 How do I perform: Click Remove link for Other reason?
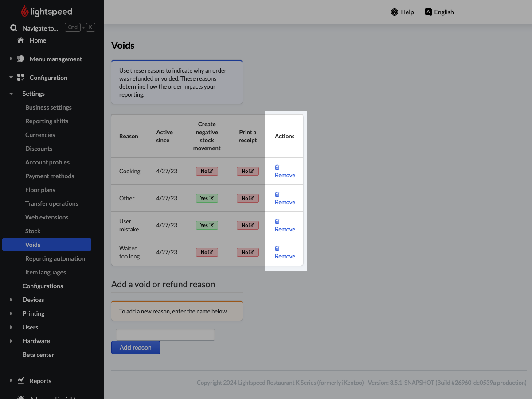click(x=285, y=202)
